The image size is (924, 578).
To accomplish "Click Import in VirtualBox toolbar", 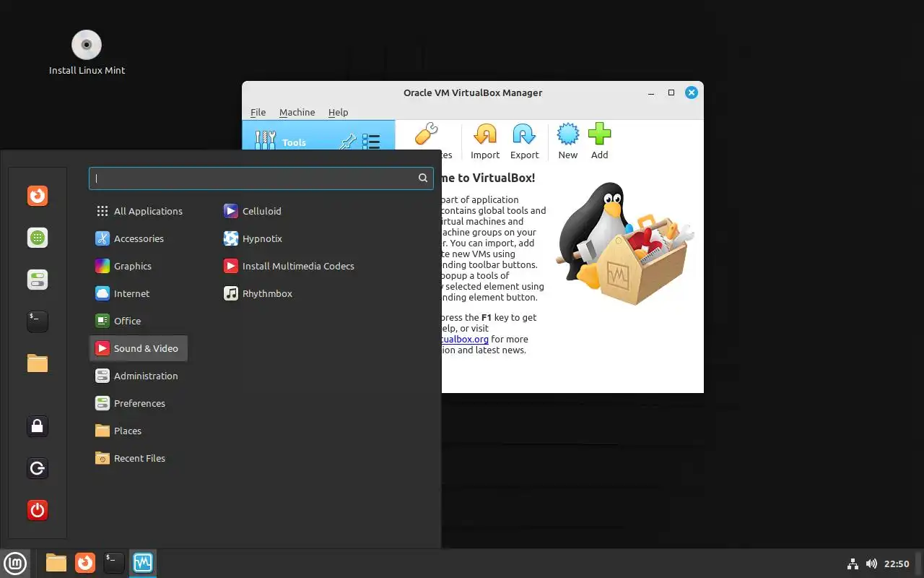I will [485, 142].
